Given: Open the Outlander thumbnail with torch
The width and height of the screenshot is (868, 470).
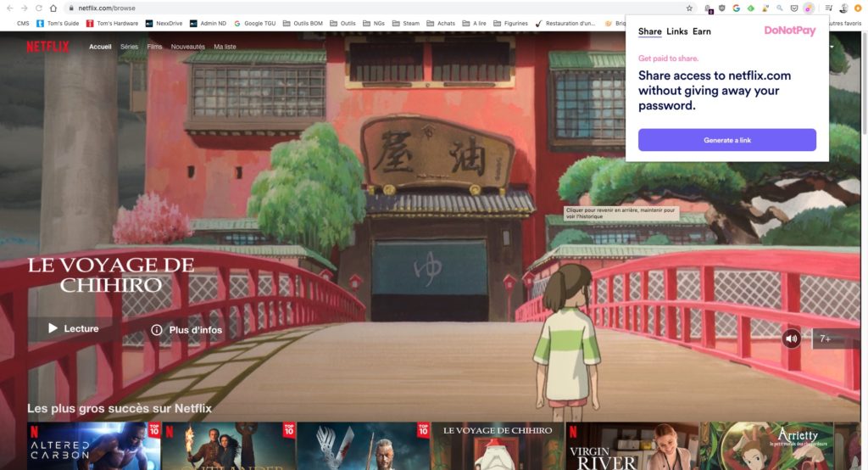Looking at the screenshot, I should click(228, 446).
